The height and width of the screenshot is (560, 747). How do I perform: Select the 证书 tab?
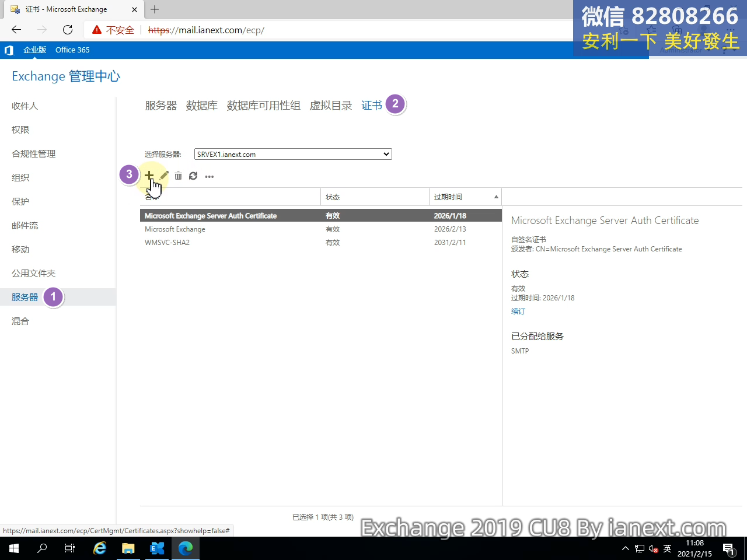372,106
